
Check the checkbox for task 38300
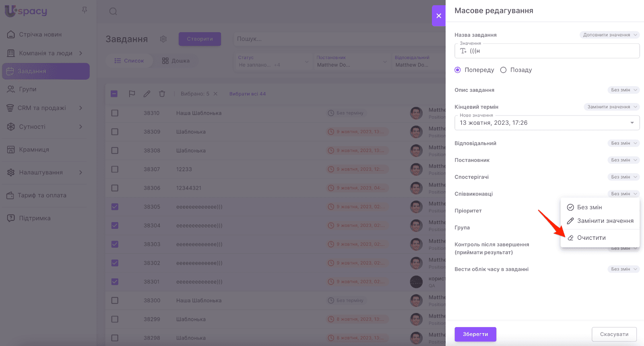(115, 301)
